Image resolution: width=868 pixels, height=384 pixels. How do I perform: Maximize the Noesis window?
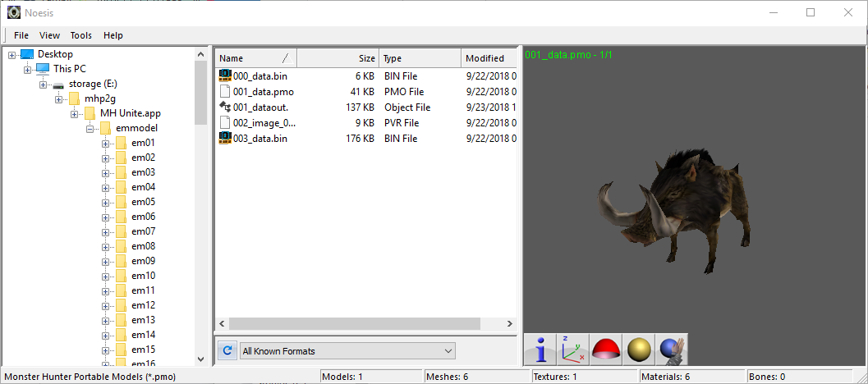tap(811, 12)
